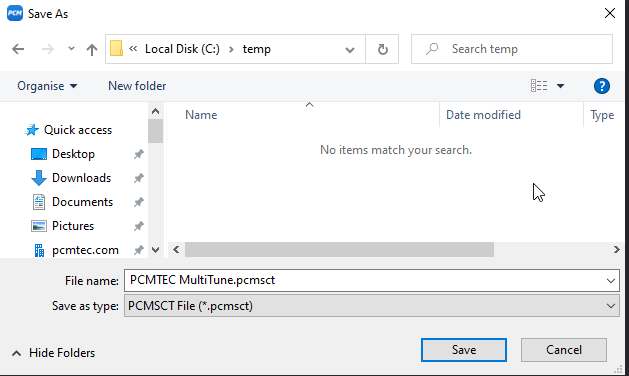Click the Cancel button

click(564, 350)
